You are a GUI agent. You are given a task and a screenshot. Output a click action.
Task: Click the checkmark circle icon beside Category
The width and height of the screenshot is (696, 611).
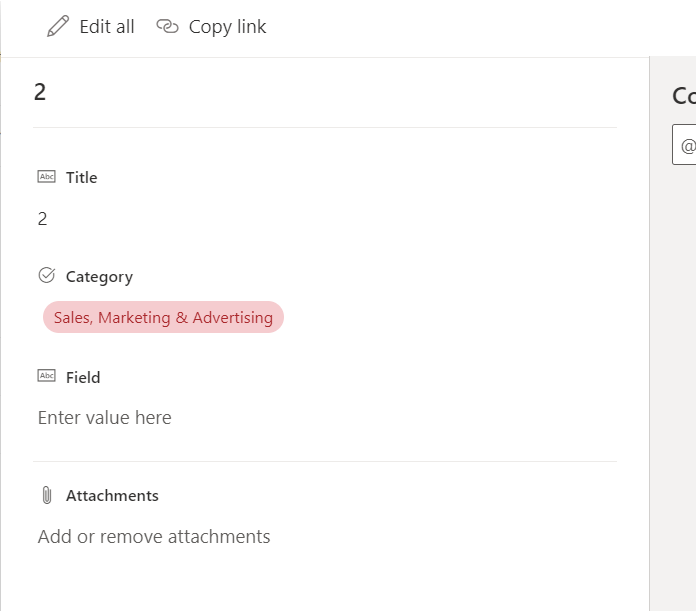[46, 275]
